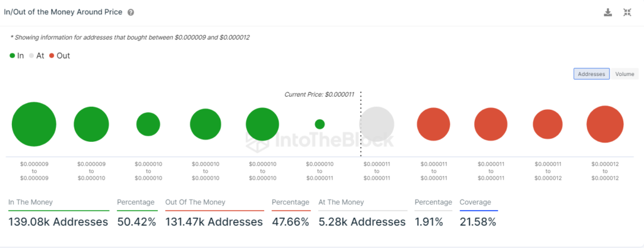Select the gray At the Money bubble
The width and height of the screenshot is (644, 248).
pyautogui.click(x=377, y=124)
